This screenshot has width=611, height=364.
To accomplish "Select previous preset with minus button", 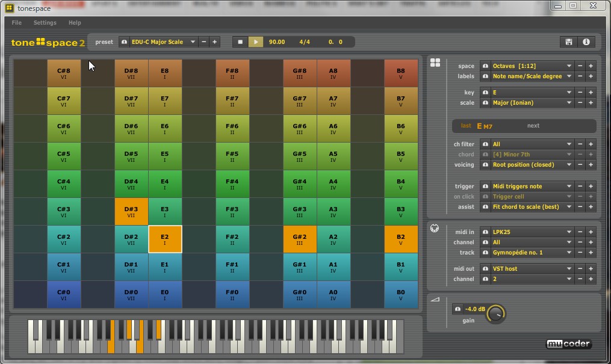I will tap(204, 42).
